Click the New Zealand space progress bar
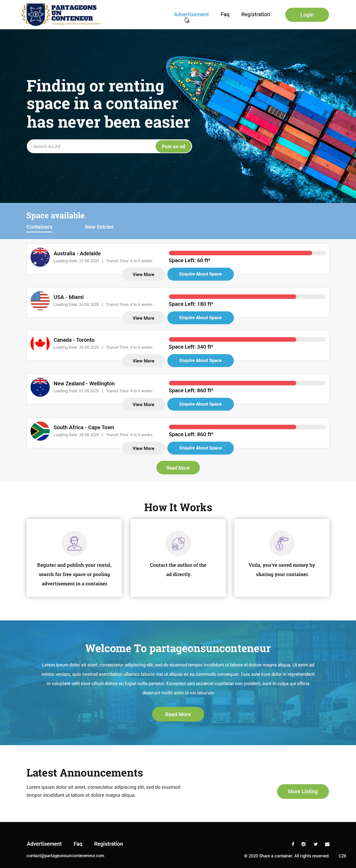356x868 pixels. click(x=247, y=383)
